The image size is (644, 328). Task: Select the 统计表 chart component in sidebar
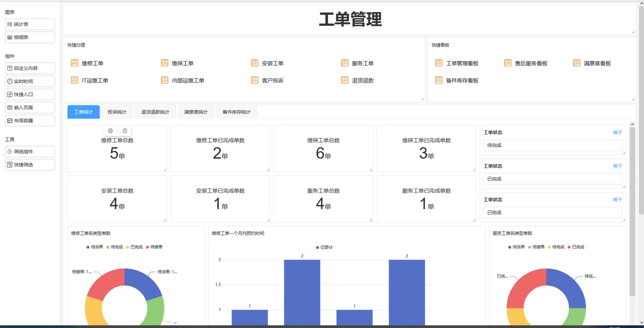(x=29, y=24)
